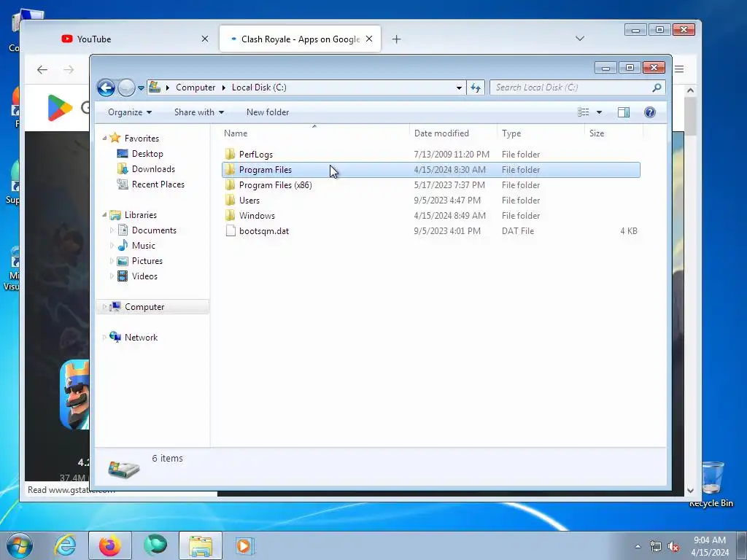Open Explorer help
The image size is (747, 560).
click(x=649, y=112)
